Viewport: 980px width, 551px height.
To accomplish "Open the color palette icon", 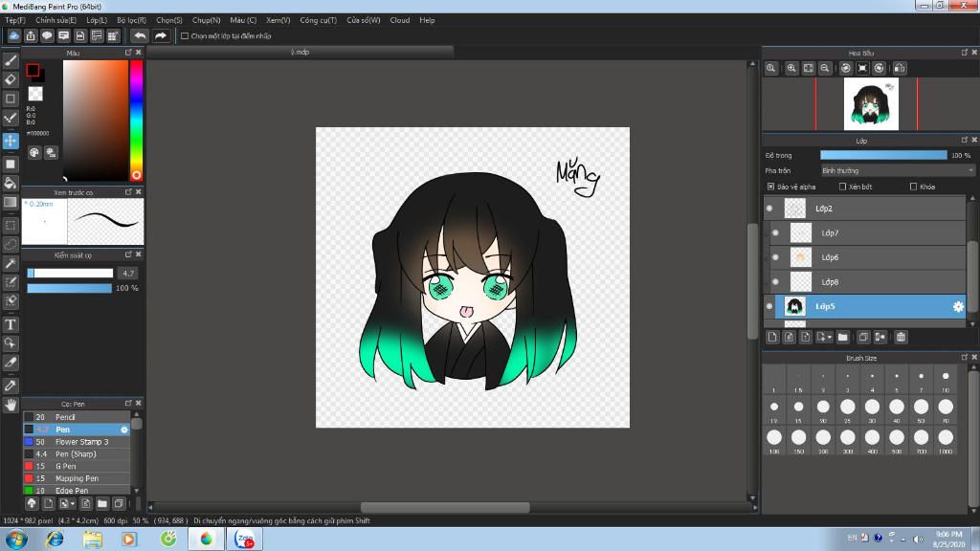I will 34,152.
